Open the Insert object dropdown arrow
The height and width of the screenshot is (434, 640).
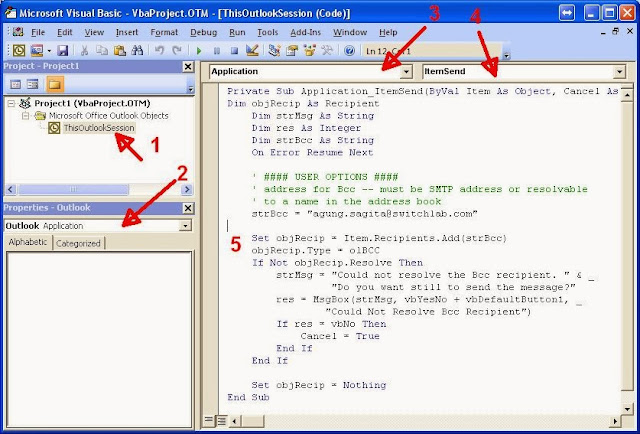coord(49,51)
